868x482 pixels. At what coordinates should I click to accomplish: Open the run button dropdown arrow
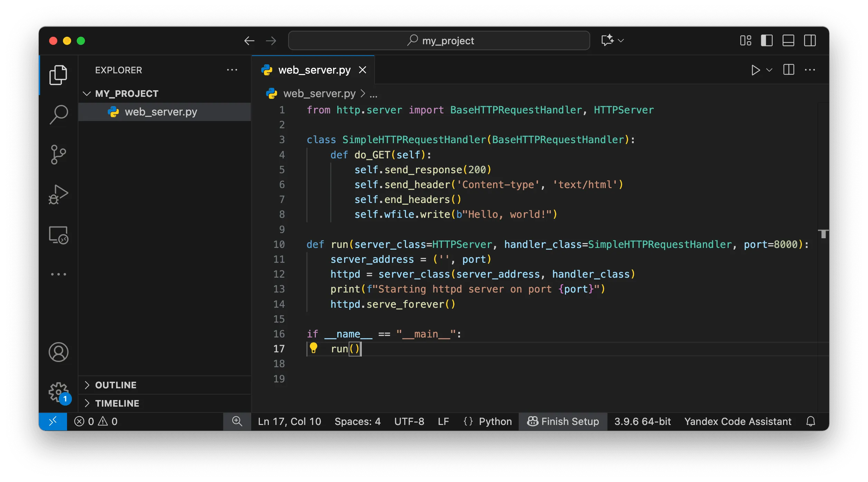point(770,70)
